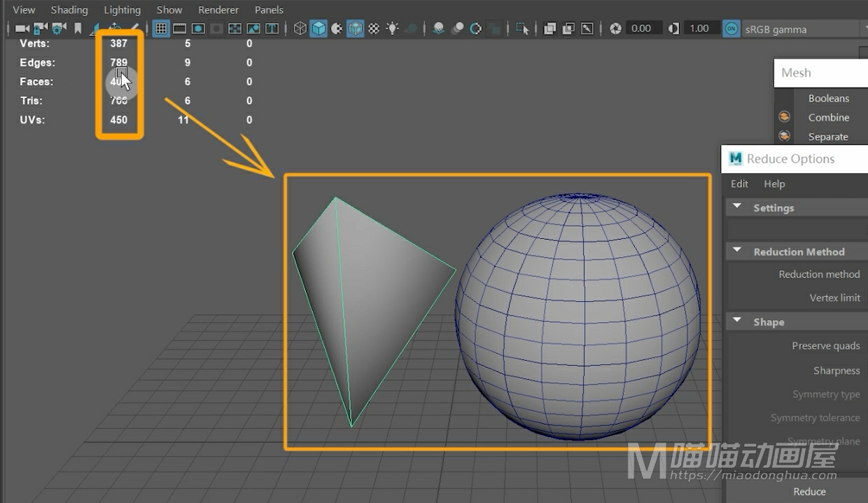This screenshot has width=868, height=503.
Task: Click the Isolate Select icon
Action: 522,29
